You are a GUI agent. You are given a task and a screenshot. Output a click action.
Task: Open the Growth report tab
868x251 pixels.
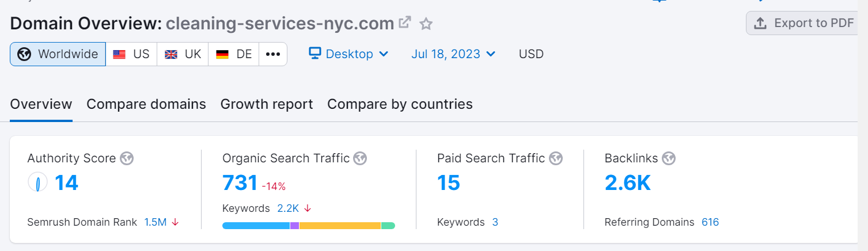pos(267,104)
